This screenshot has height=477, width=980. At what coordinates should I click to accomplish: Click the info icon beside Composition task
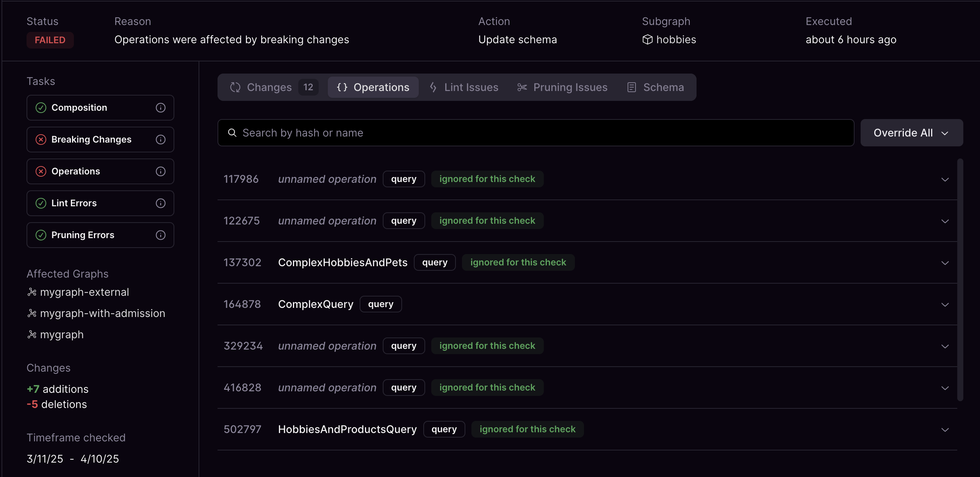coord(161,108)
